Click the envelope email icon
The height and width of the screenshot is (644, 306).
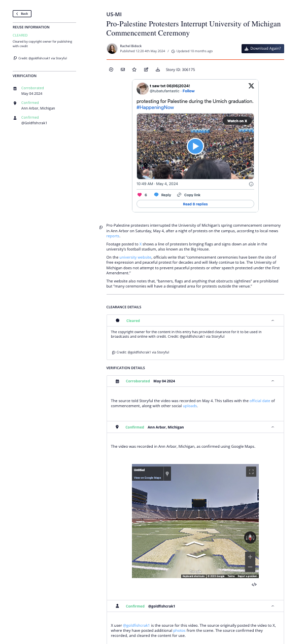(123, 69)
